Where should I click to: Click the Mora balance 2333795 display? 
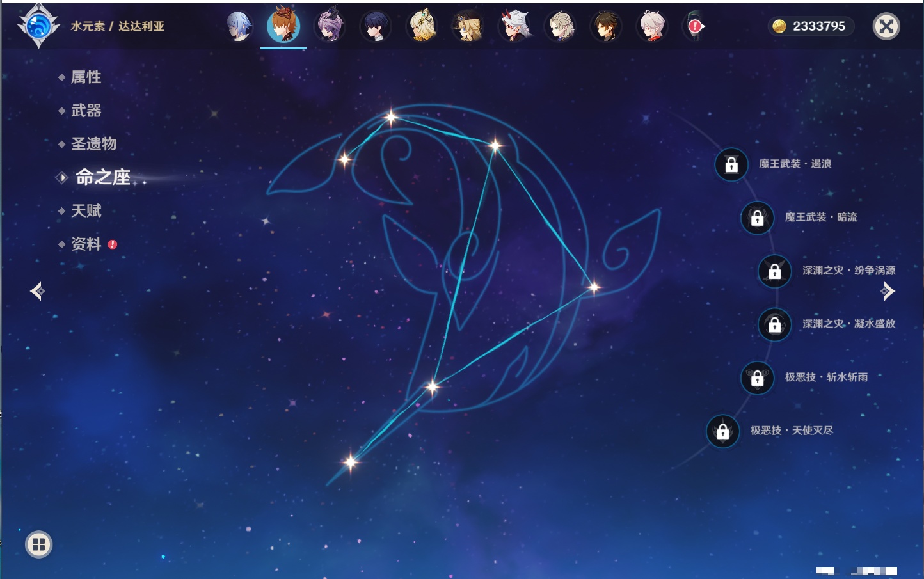(x=810, y=26)
